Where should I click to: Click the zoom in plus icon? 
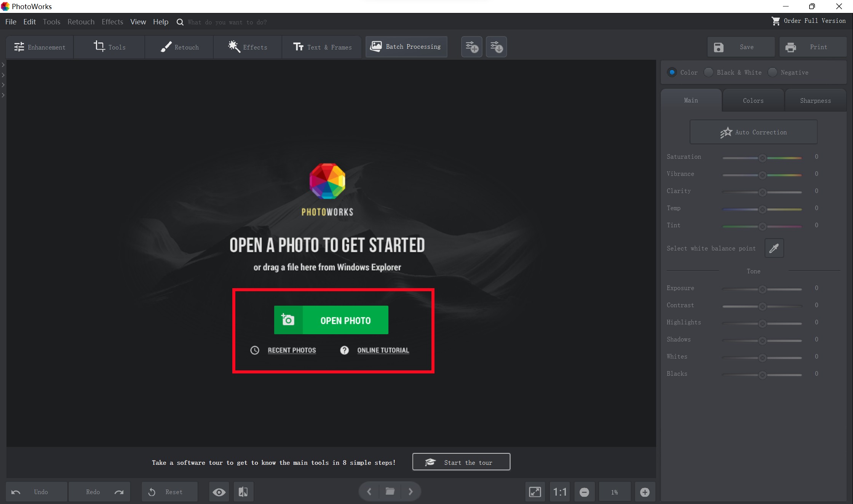click(x=645, y=492)
